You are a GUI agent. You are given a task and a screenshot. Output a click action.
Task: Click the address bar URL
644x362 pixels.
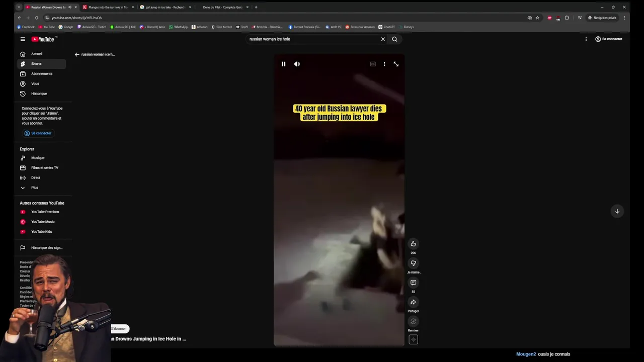tap(76, 18)
